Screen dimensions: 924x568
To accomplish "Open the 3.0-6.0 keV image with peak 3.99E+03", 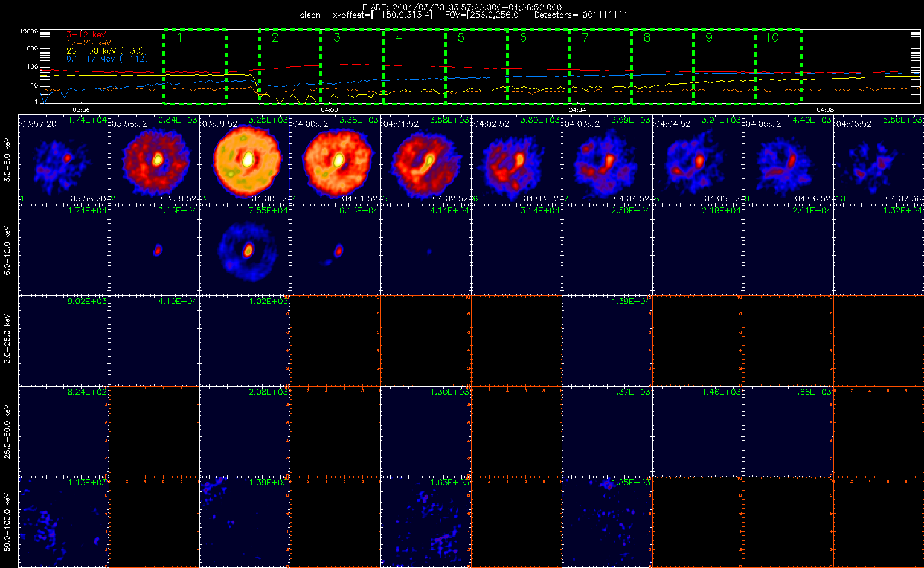I will (x=607, y=159).
